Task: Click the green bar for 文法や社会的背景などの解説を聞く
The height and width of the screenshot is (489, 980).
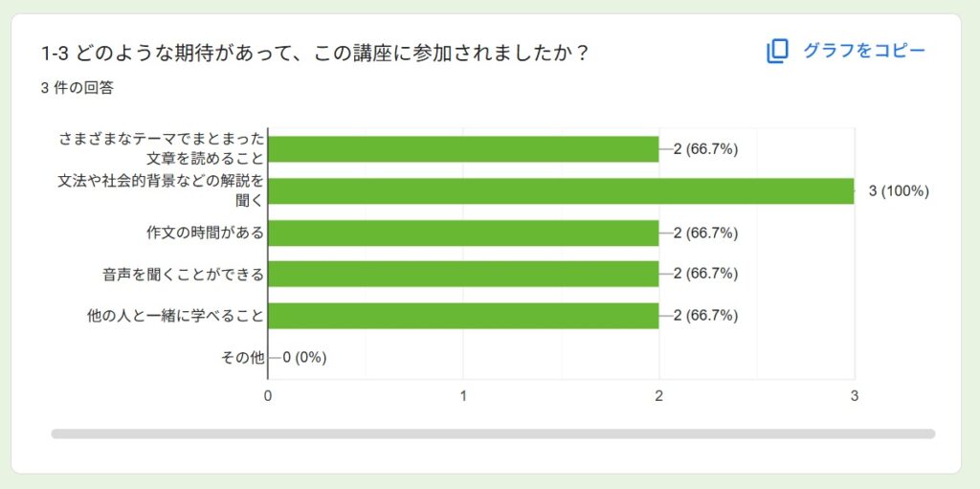Action: point(561,190)
